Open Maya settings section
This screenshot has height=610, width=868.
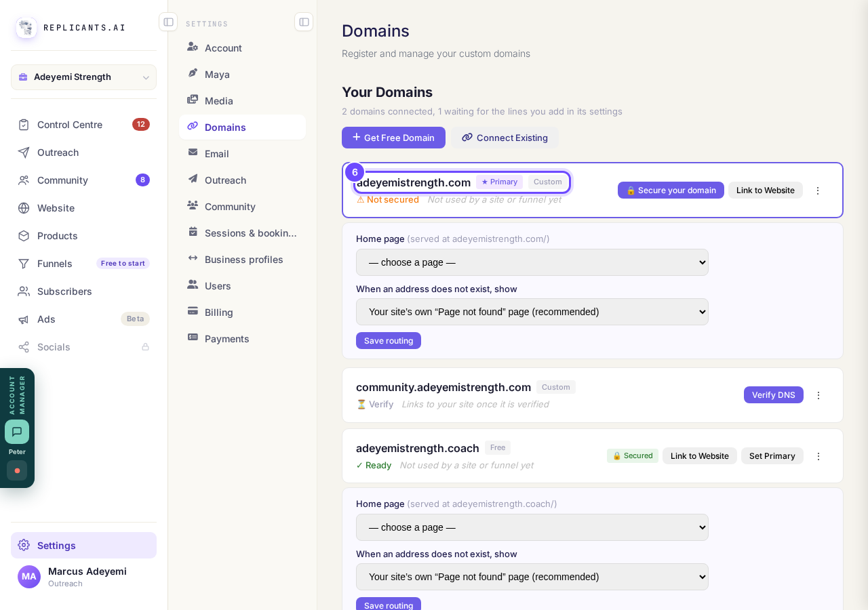pyautogui.click(x=242, y=75)
